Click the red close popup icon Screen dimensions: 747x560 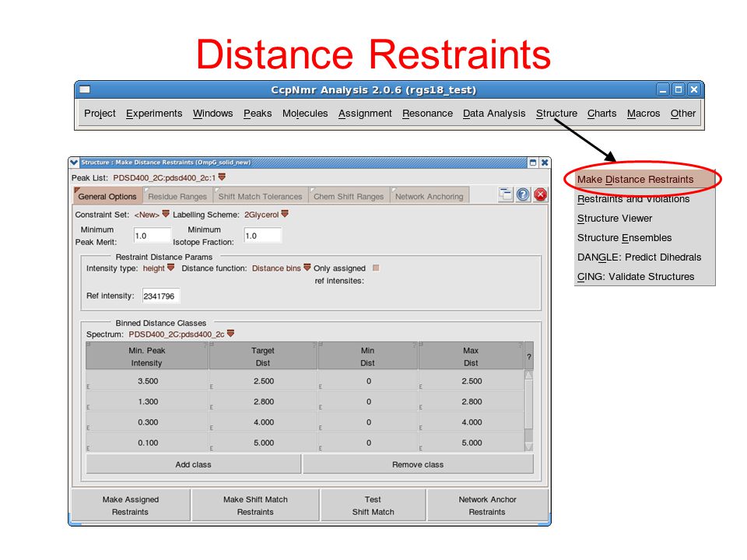click(x=540, y=194)
